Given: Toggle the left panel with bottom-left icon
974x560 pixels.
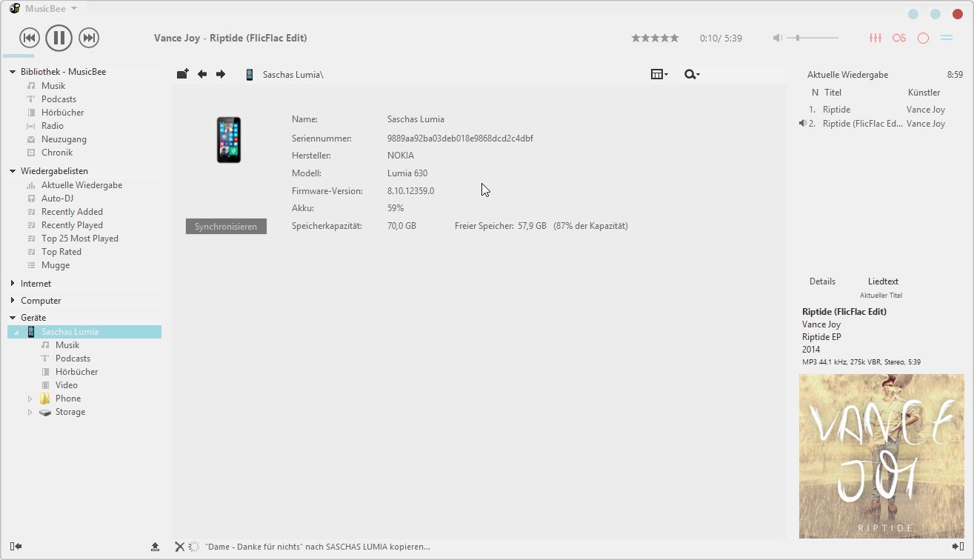Looking at the screenshot, I should click(16, 547).
